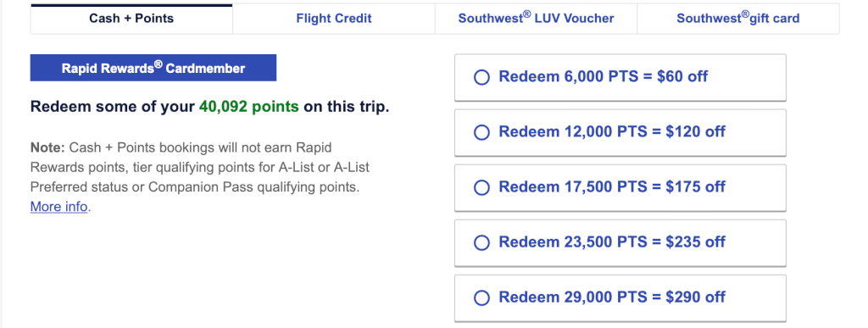Click the bold Note: label
Image resolution: width=868 pixels, height=328 pixels.
click(47, 148)
